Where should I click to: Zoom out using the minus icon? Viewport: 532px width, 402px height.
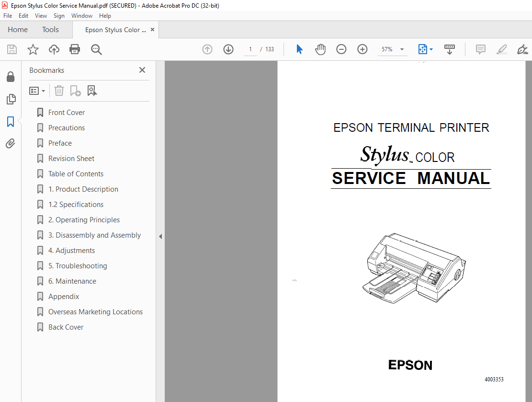[341, 49]
